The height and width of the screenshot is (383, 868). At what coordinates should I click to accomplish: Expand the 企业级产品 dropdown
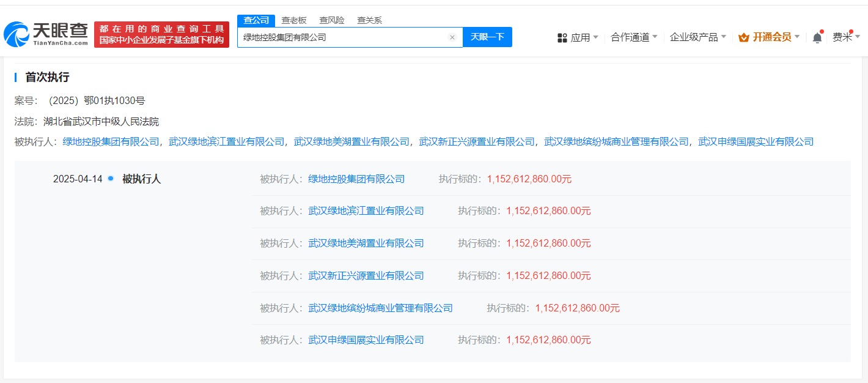pyautogui.click(x=698, y=37)
